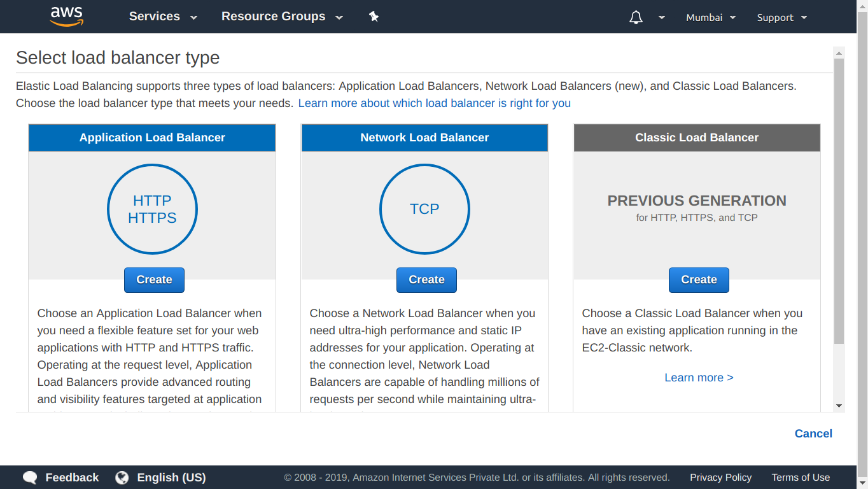This screenshot has height=489, width=868.
Task: Click 'for HTTP, HTTPS, and TCP' text
Action: click(x=697, y=218)
